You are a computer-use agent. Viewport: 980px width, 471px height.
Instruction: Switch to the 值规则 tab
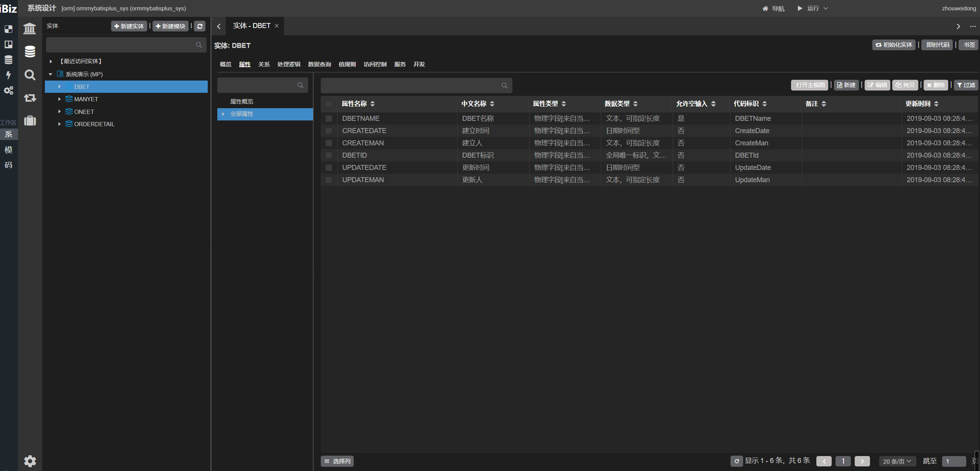coord(347,64)
